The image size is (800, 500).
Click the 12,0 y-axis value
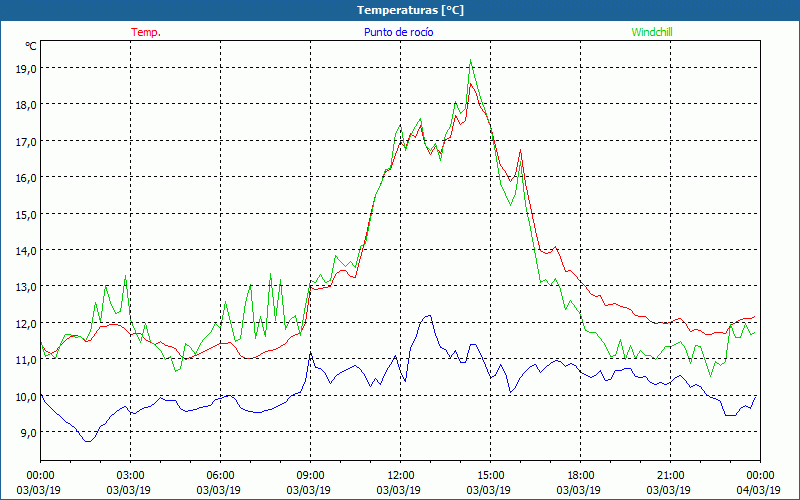pyautogui.click(x=26, y=323)
